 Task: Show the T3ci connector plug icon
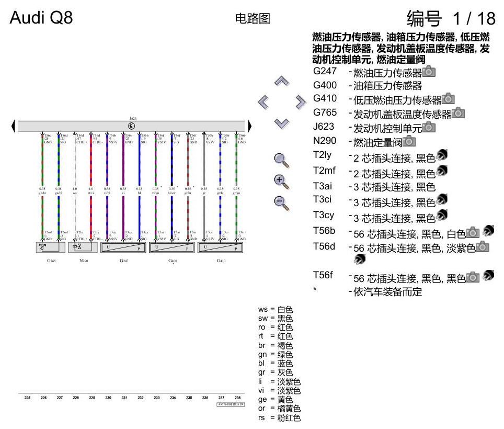click(442, 199)
